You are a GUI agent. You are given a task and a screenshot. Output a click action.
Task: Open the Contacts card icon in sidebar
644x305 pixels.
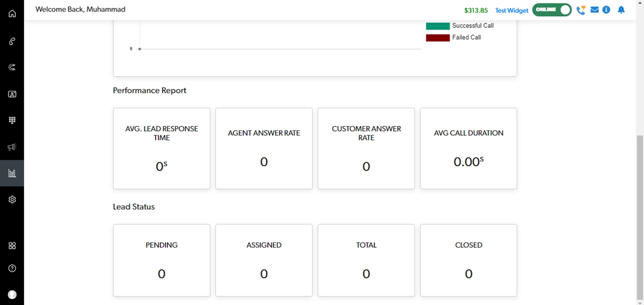coord(12,94)
